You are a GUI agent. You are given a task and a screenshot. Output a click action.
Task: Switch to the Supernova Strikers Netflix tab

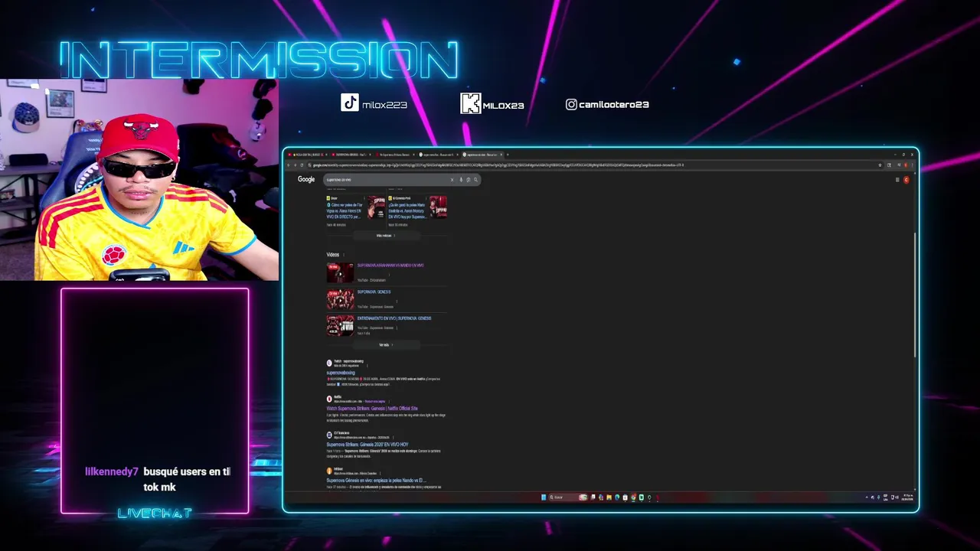(395, 155)
